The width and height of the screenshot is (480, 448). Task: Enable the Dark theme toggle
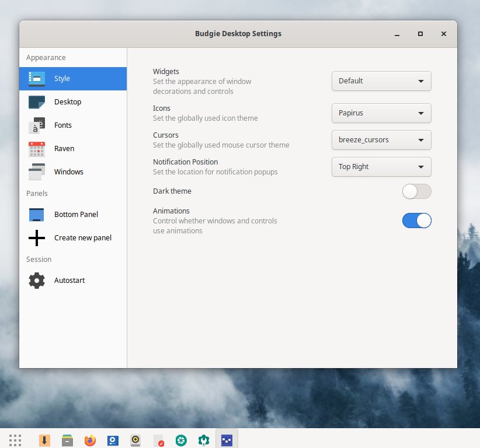(x=416, y=191)
